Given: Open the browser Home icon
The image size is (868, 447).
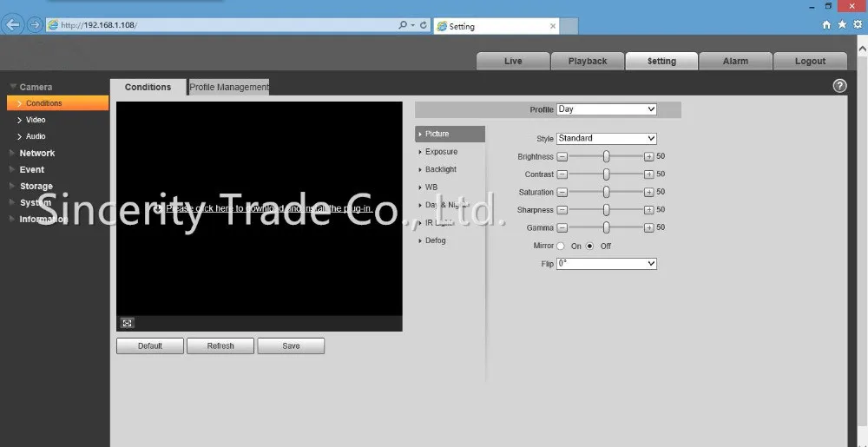Looking at the screenshot, I should coord(826,24).
